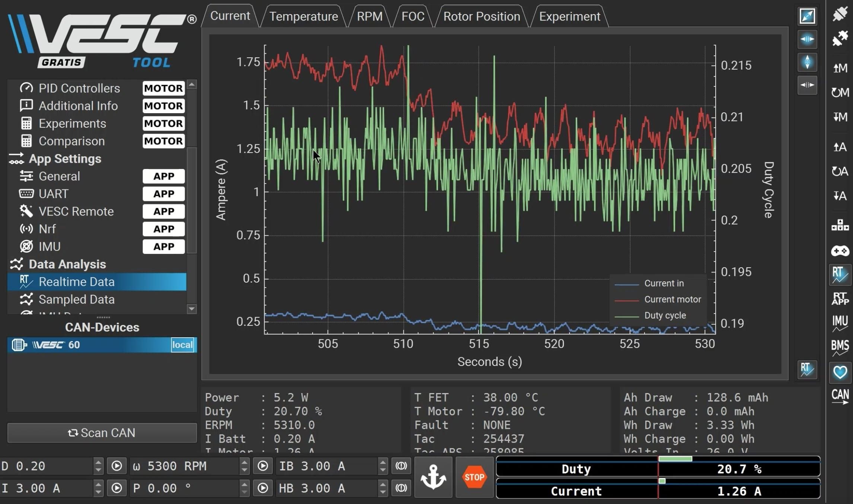
Task: Toggle the RT APP data stream icon
Action: pyautogui.click(x=840, y=298)
